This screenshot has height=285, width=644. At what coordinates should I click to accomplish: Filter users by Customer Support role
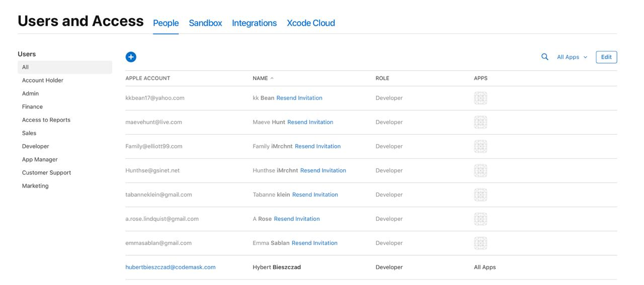(46, 172)
